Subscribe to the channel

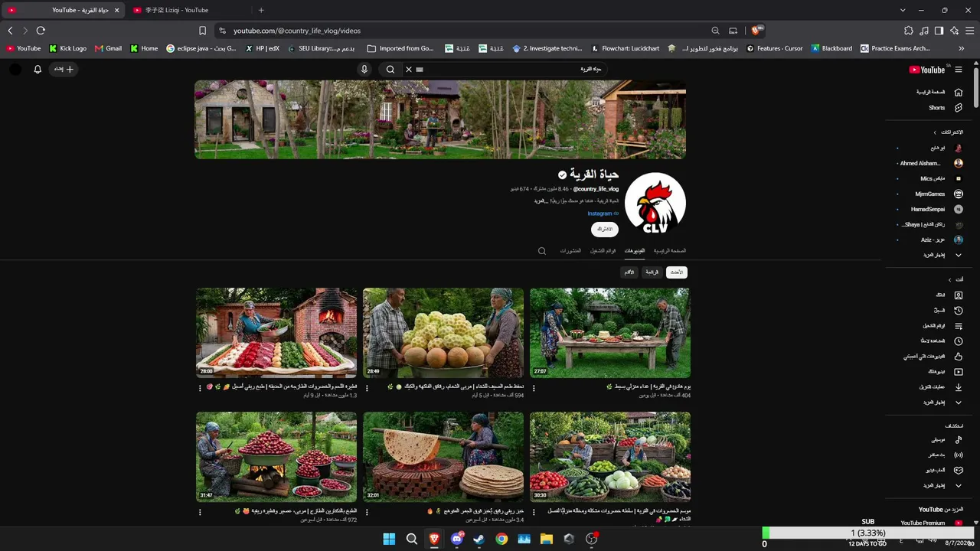pyautogui.click(x=605, y=229)
